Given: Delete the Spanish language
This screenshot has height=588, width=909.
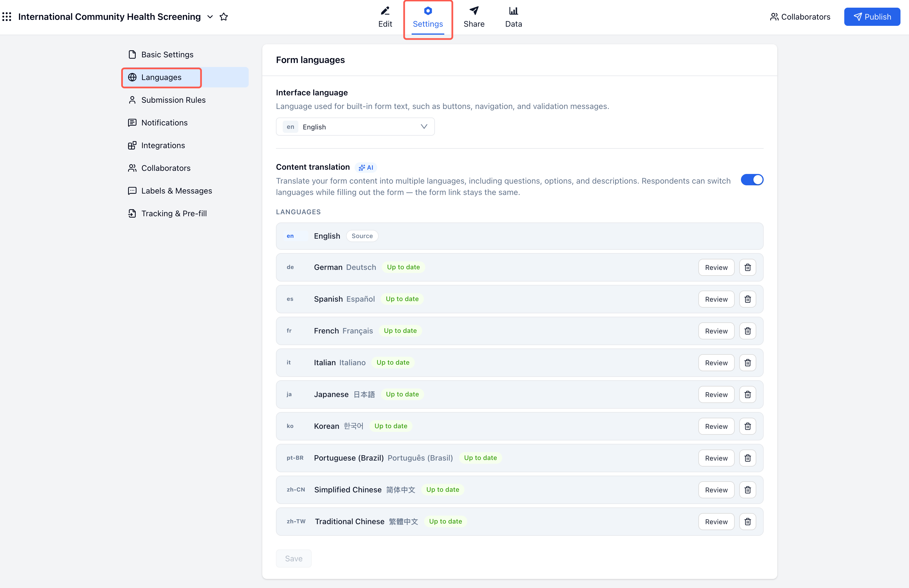Looking at the screenshot, I should pos(747,299).
